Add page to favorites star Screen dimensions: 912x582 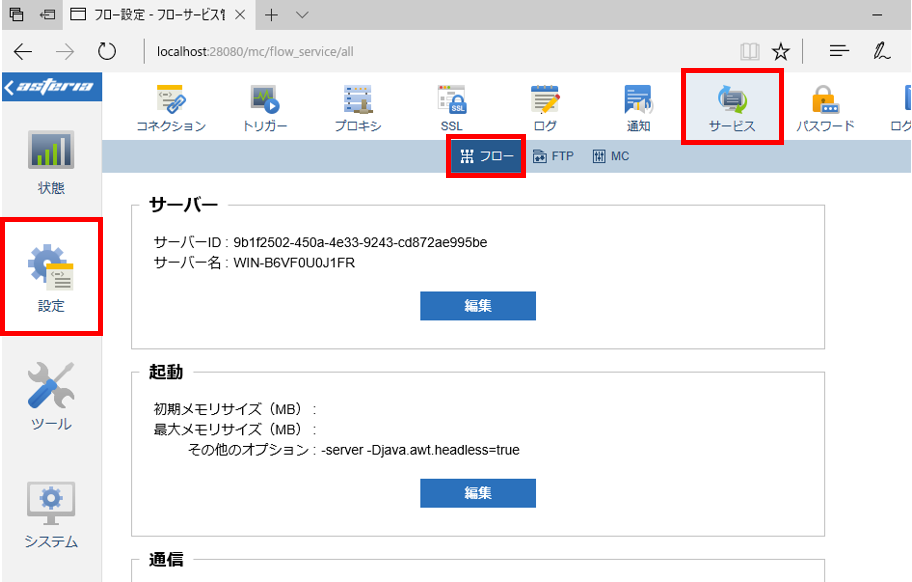click(781, 52)
